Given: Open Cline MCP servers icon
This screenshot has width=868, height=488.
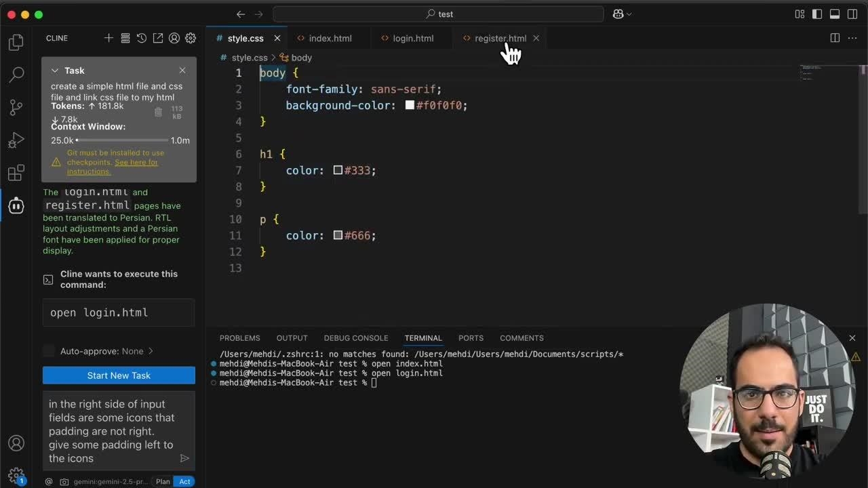Looking at the screenshot, I should (125, 39).
